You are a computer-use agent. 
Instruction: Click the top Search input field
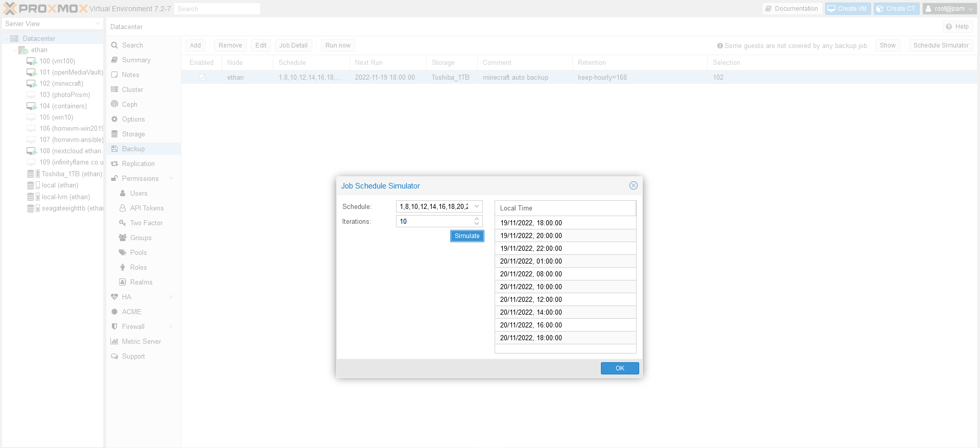pos(217,9)
